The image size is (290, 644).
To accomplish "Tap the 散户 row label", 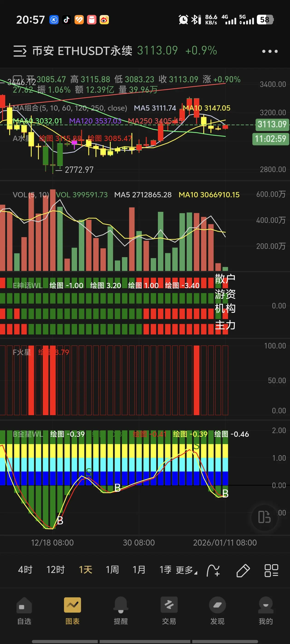I will [x=225, y=279].
